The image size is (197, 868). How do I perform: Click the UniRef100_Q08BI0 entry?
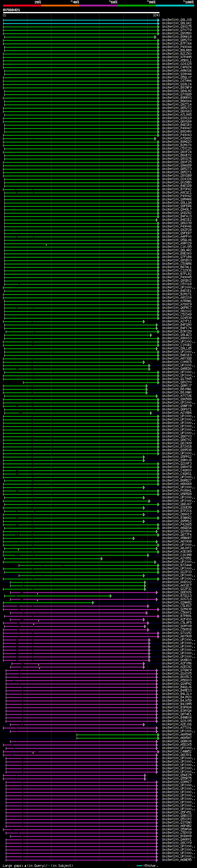pyautogui.click(x=177, y=660)
